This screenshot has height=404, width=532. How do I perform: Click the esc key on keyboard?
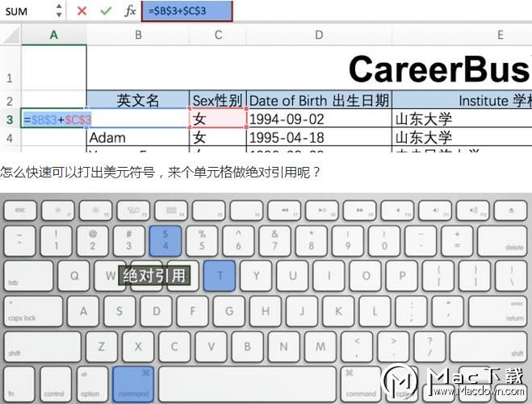click(20, 210)
